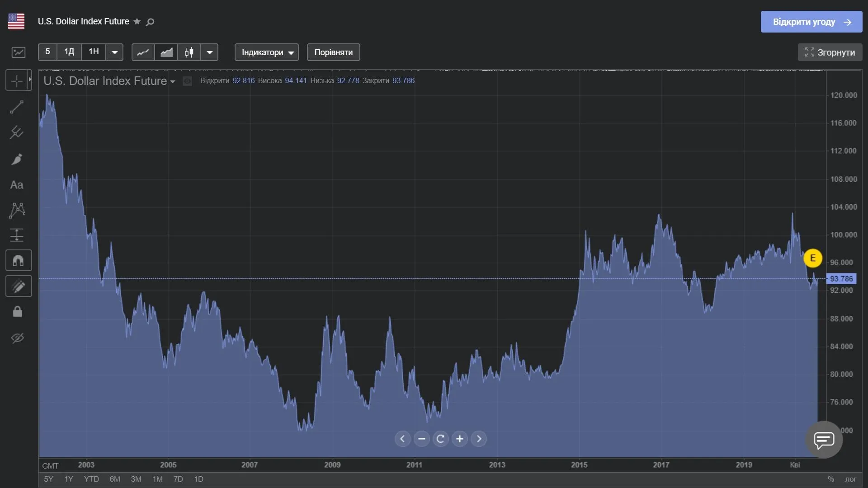Screen dimensions: 868x488
Task: Click the Порівняти button
Action: [x=333, y=52]
